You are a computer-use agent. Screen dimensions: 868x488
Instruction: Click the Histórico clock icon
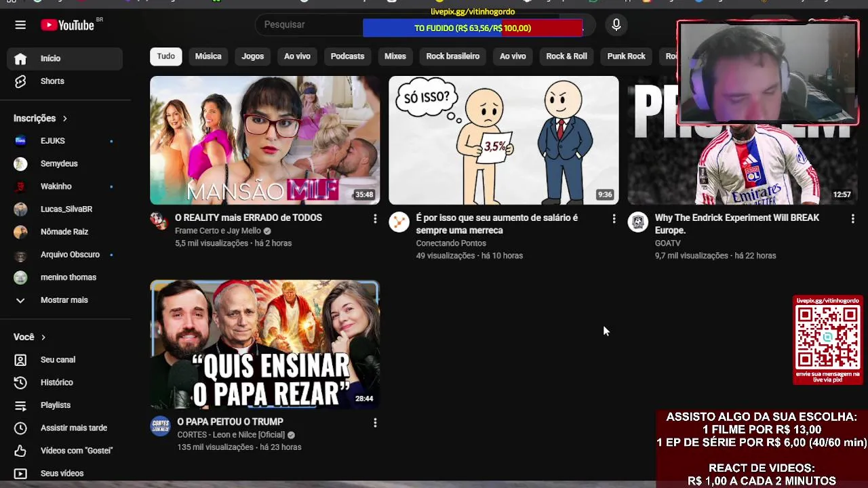click(20, 383)
